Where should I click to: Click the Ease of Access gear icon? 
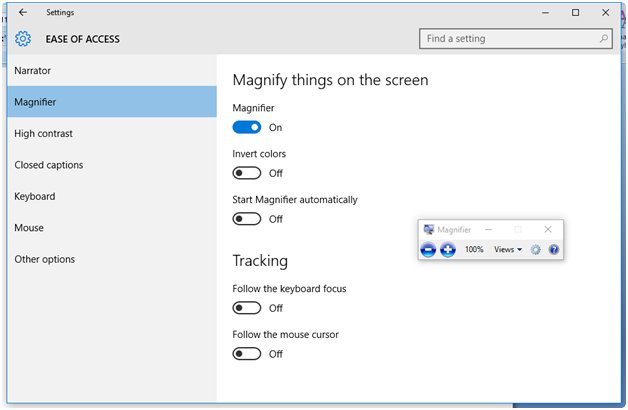pyautogui.click(x=23, y=39)
